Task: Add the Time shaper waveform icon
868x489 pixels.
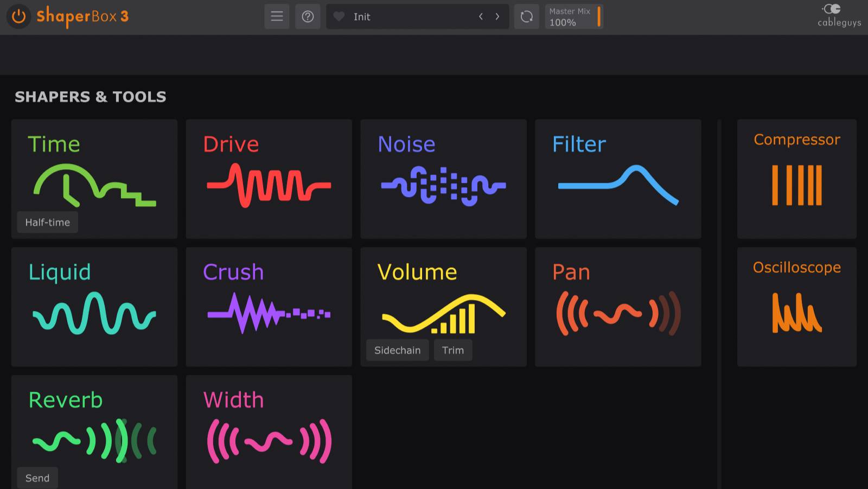Action: coord(94,185)
